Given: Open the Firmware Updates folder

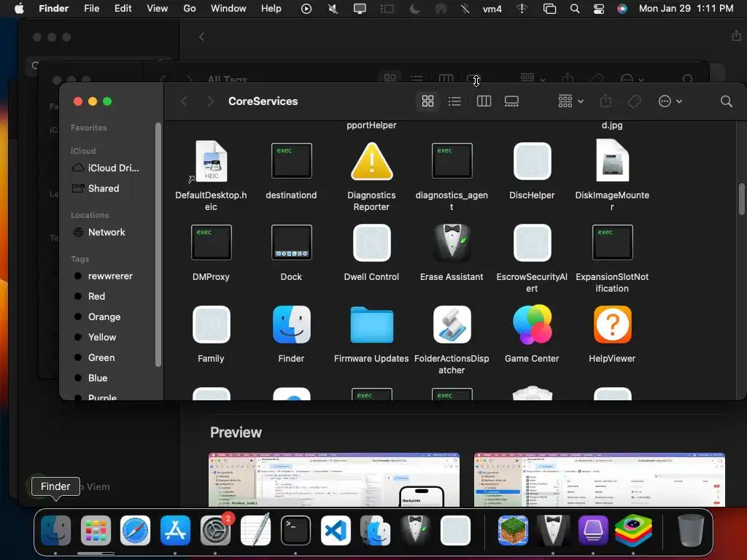Looking at the screenshot, I should (x=371, y=324).
